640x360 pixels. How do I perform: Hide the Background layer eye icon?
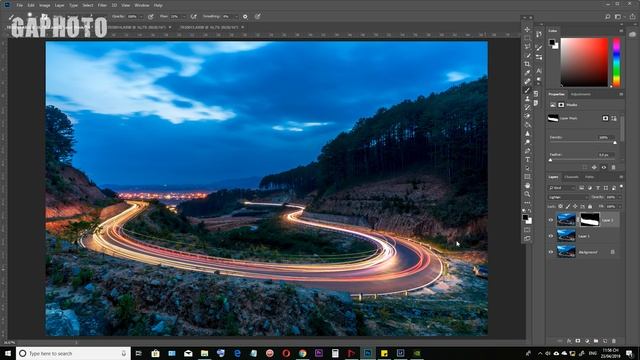pos(551,252)
